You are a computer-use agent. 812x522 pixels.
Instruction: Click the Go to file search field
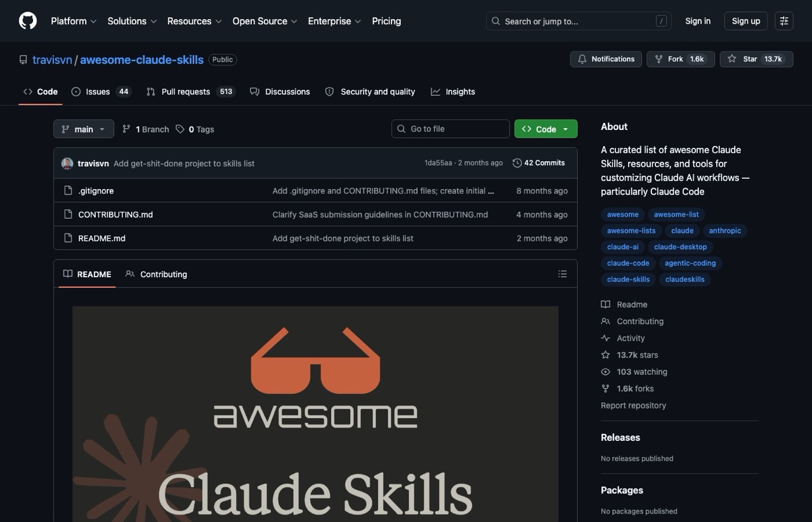[x=450, y=129]
